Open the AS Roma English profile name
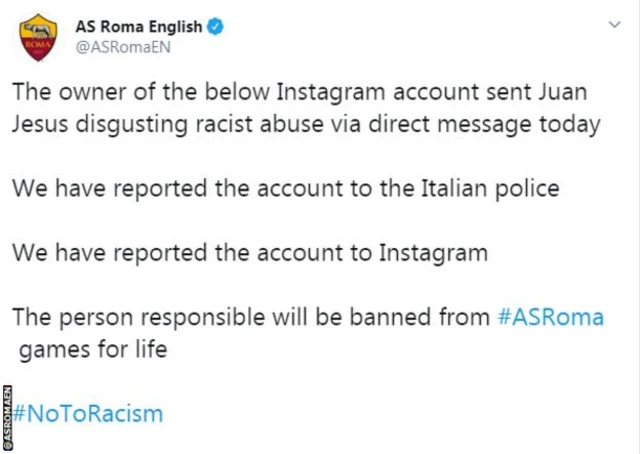640x454 pixels. click(139, 26)
